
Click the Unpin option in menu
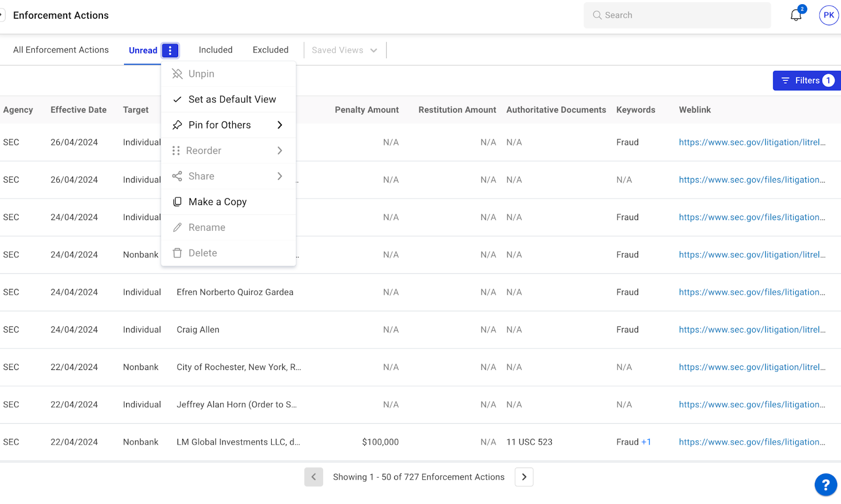click(201, 74)
